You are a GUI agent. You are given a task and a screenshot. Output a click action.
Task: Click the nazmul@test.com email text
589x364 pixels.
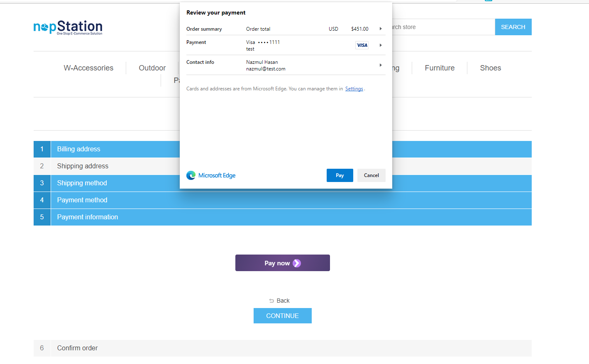point(266,69)
